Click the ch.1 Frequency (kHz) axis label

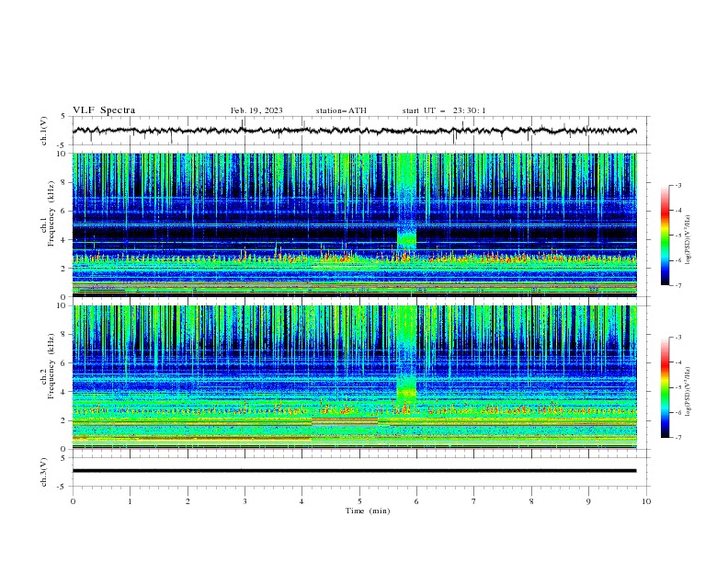pyautogui.click(x=48, y=214)
